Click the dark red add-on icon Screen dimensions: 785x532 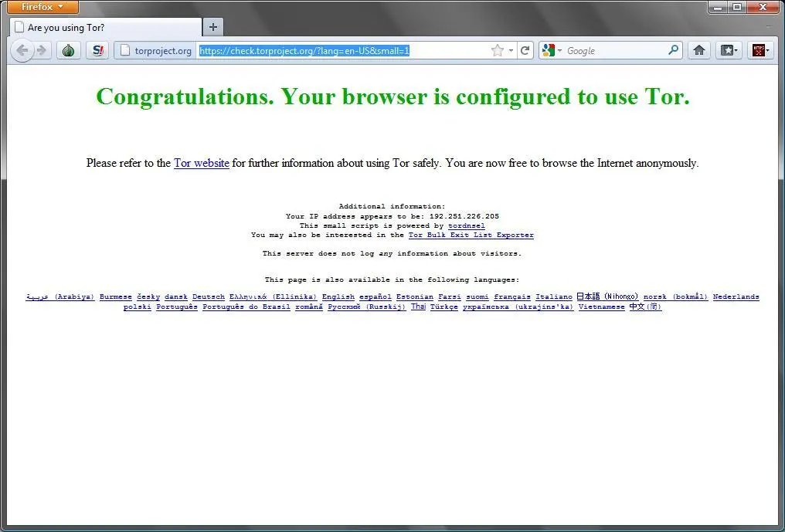coord(760,51)
